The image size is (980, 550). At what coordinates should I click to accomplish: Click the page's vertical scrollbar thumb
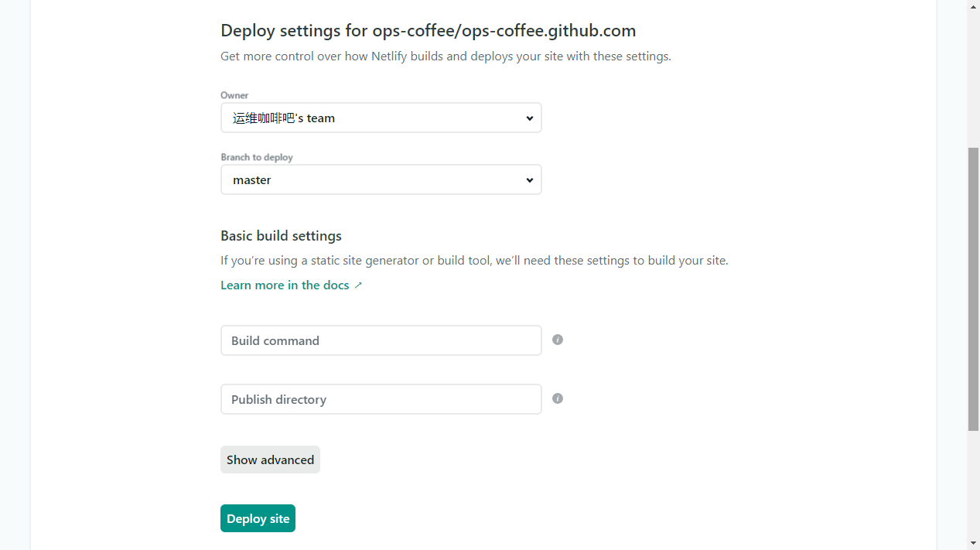(x=973, y=289)
